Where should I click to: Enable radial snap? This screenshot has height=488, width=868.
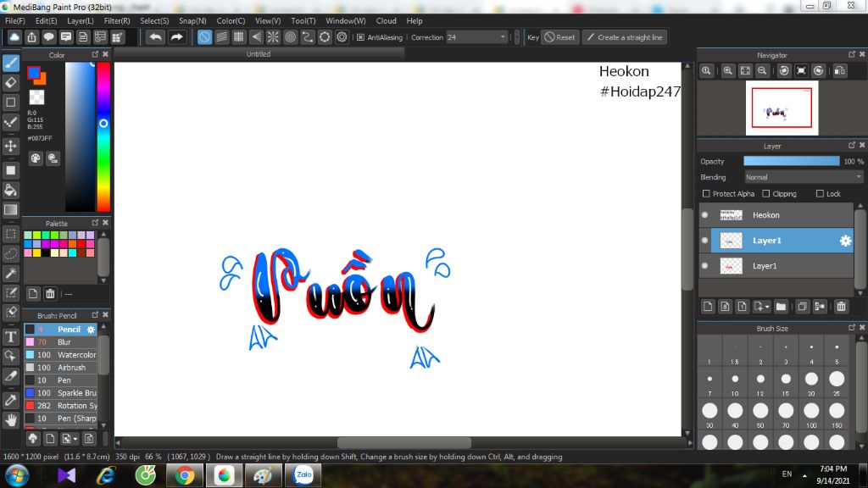(273, 37)
